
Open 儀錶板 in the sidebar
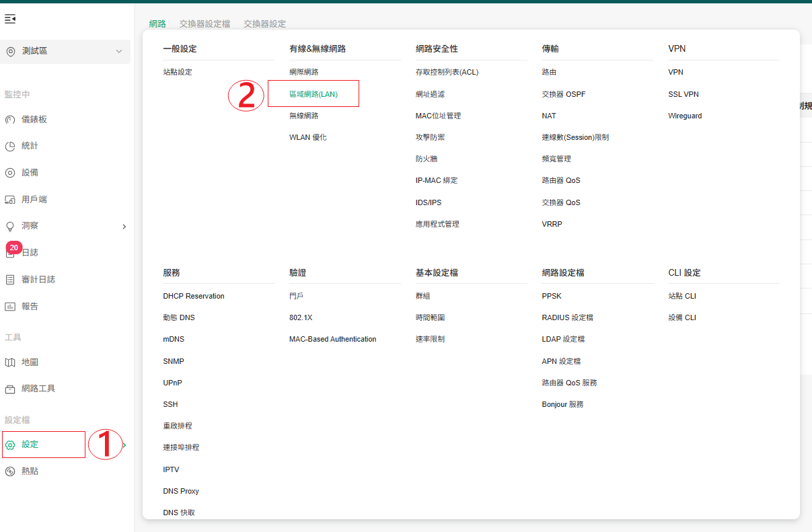[34, 120]
